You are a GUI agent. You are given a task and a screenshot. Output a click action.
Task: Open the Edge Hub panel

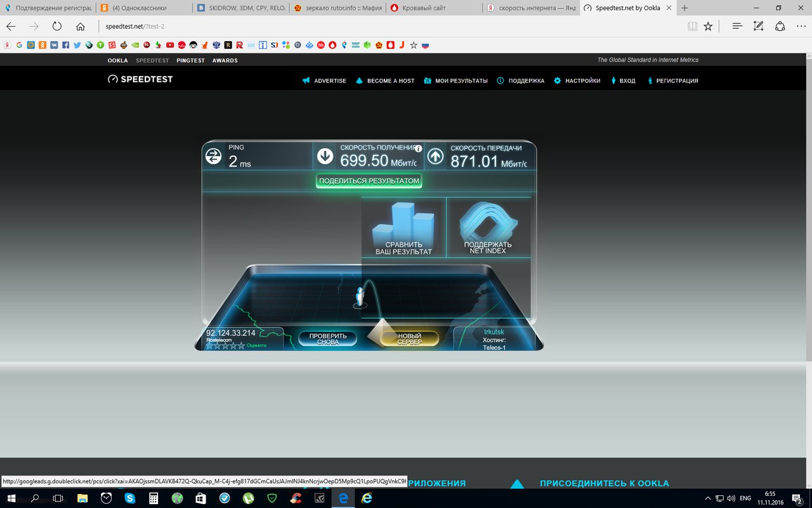(737, 26)
